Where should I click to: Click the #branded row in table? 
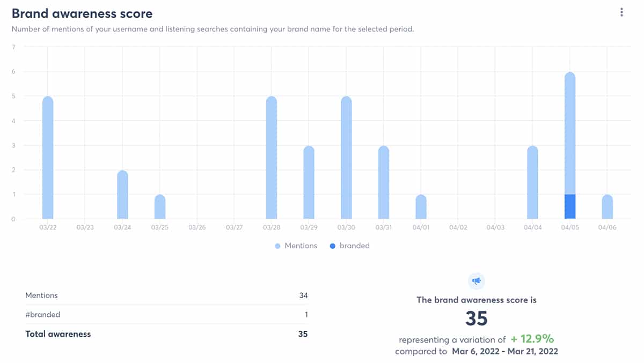pyautogui.click(x=166, y=315)
